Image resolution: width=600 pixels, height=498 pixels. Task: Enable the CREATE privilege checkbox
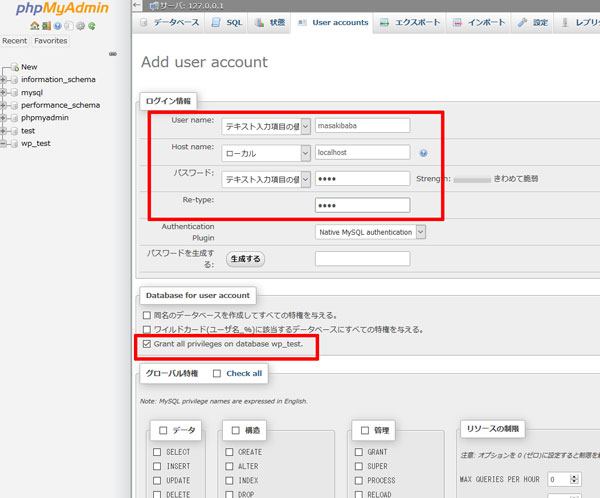pyautogui.click(x=229, y=452)
